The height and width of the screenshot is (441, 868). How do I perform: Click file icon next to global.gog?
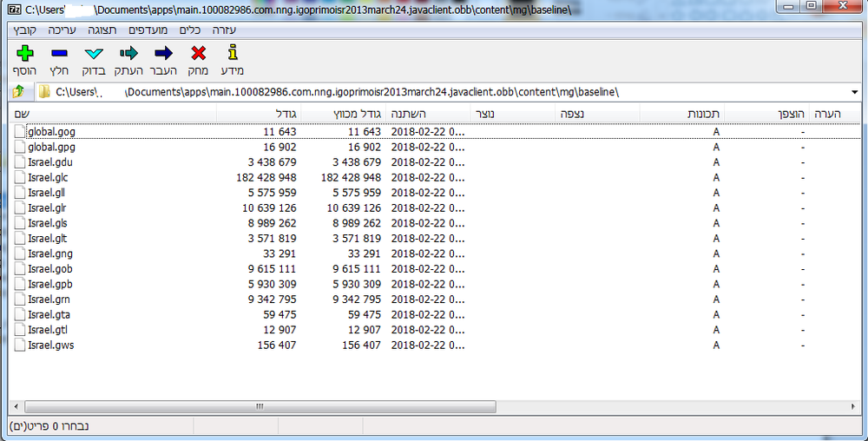click(20, 132)
